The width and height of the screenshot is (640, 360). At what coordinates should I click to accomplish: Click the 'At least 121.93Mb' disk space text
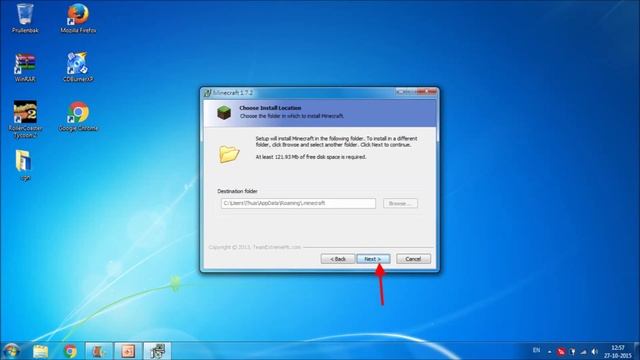311,157
